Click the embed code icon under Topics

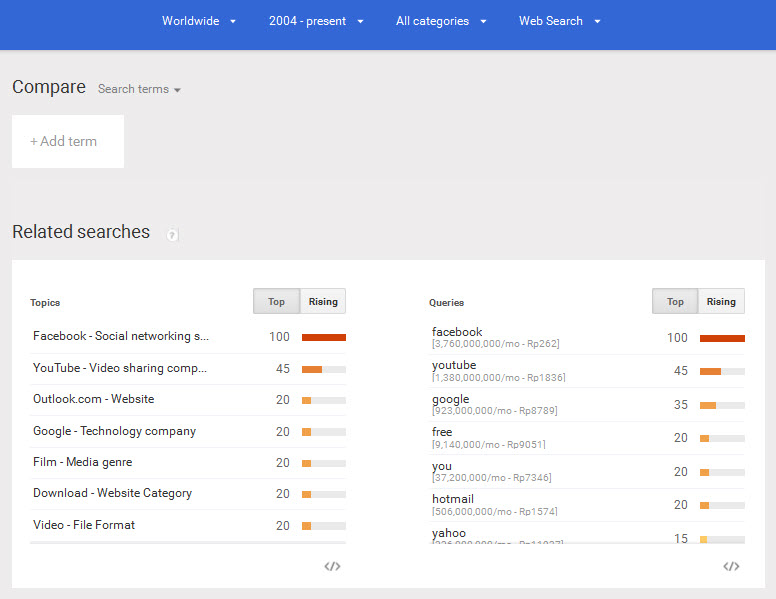pyautogui.click(x=332, y=566)
